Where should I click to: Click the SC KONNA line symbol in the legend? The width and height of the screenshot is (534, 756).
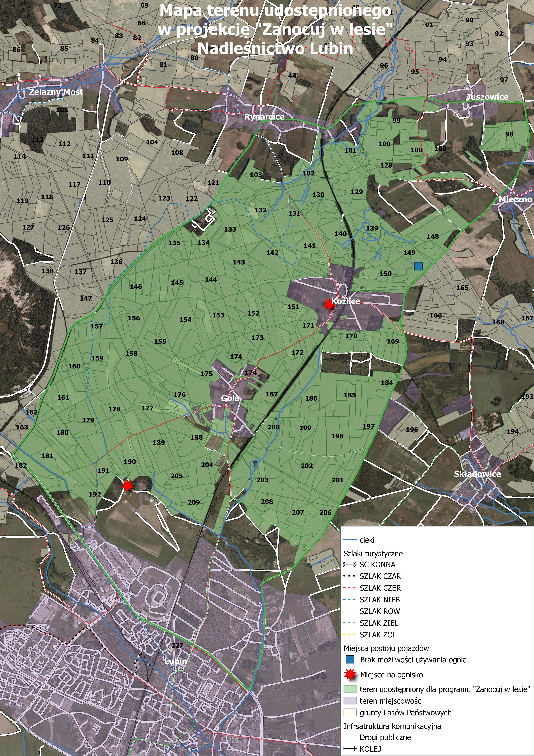pyautogui.click(x=349, y=564)
